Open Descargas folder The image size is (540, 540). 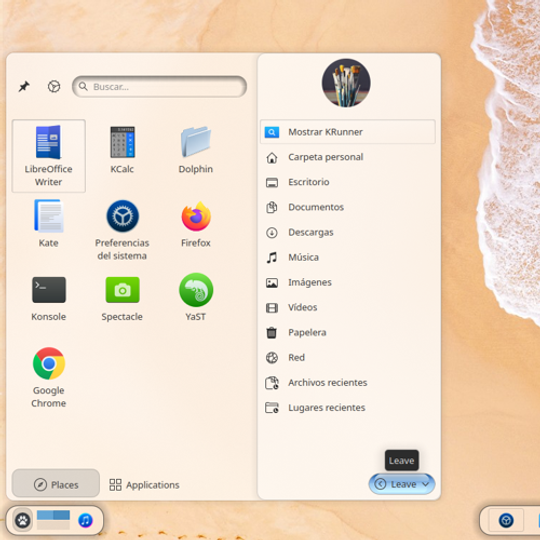pyautogui.click(x=348, y=232)
